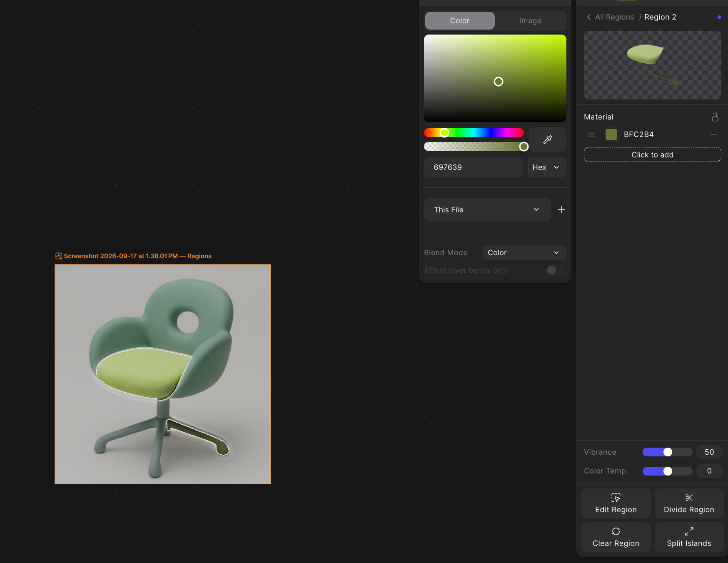Click the hex value field 697639
728x563 pixels.
pyautogui.click(x=473, y=167)
